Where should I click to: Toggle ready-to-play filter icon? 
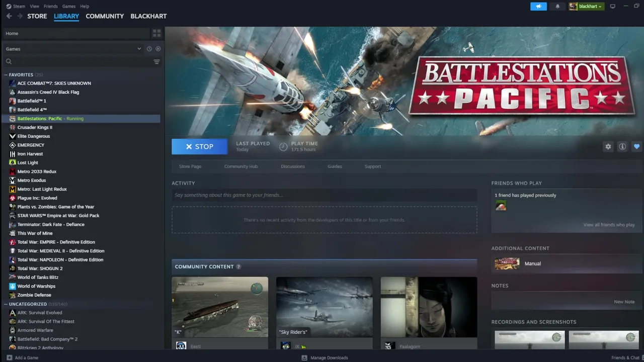point(158,49)
